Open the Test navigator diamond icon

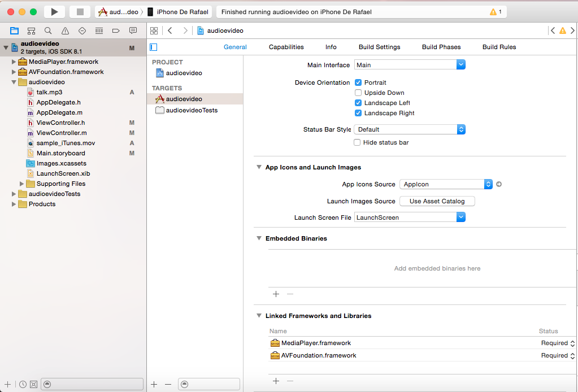coord(82,31)
